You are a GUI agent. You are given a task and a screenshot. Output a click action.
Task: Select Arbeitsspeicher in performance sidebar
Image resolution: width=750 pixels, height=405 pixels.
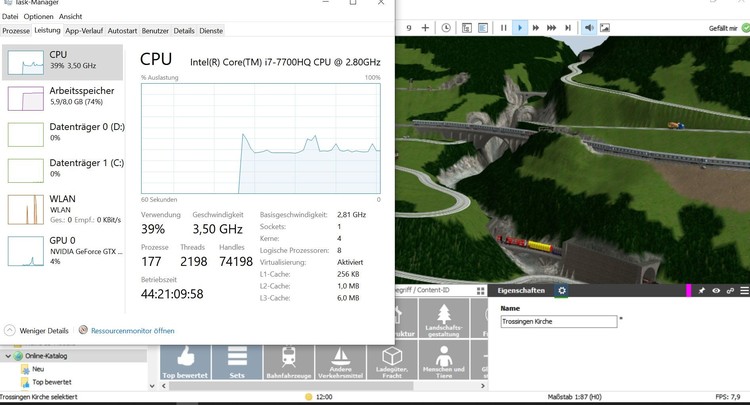(x=62, y=96)
